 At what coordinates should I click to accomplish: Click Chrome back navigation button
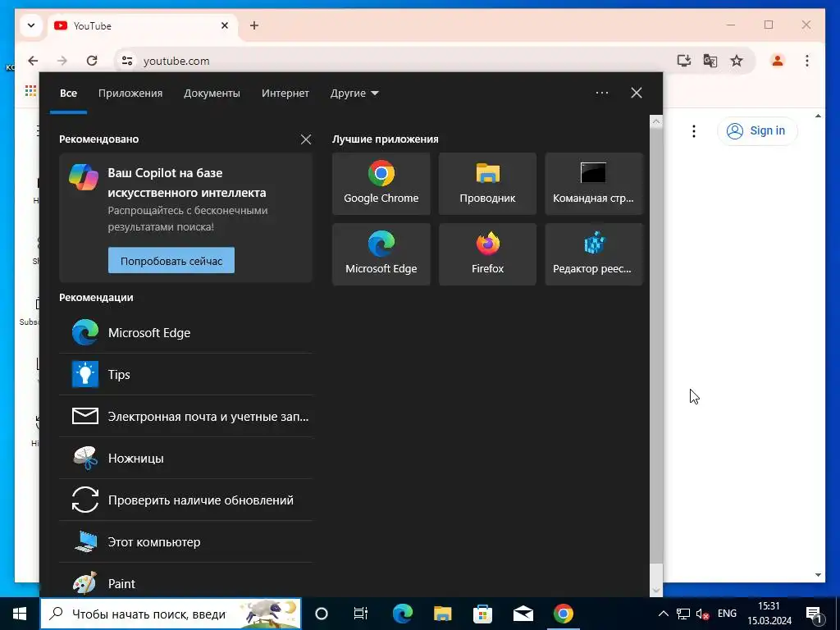(x=33, y=61)
